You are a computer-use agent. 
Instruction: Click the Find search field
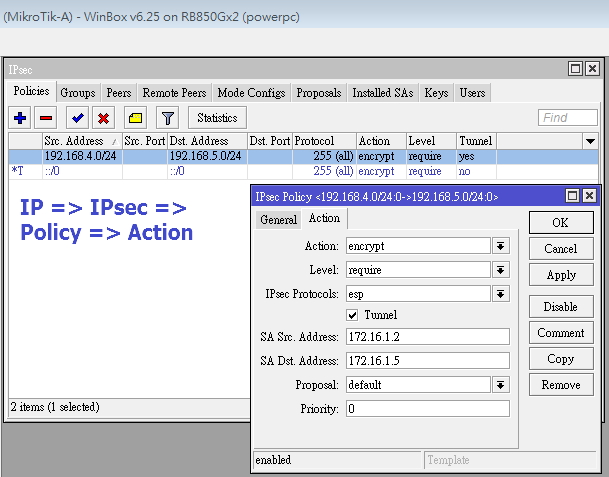pos(567,117)
